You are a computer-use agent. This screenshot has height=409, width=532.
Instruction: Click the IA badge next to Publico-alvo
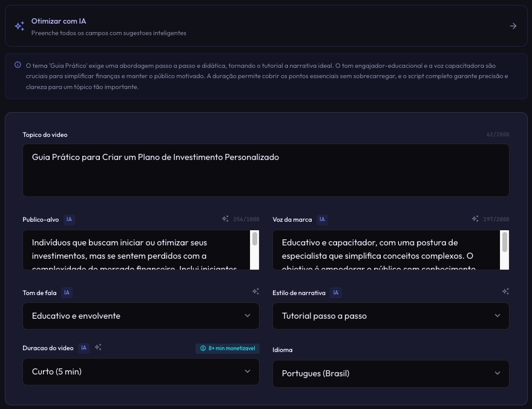69,219
